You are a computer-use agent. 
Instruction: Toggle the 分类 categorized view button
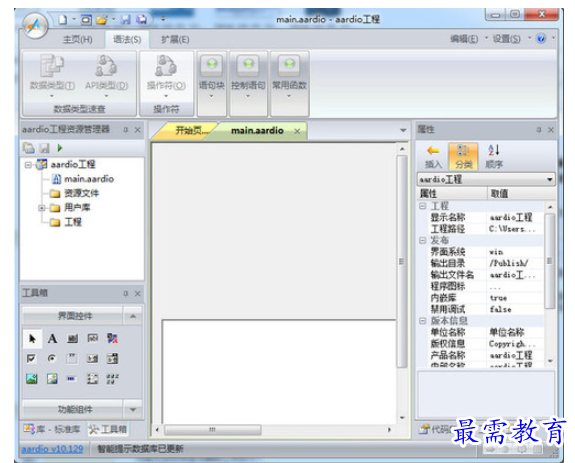pos(464,157)
